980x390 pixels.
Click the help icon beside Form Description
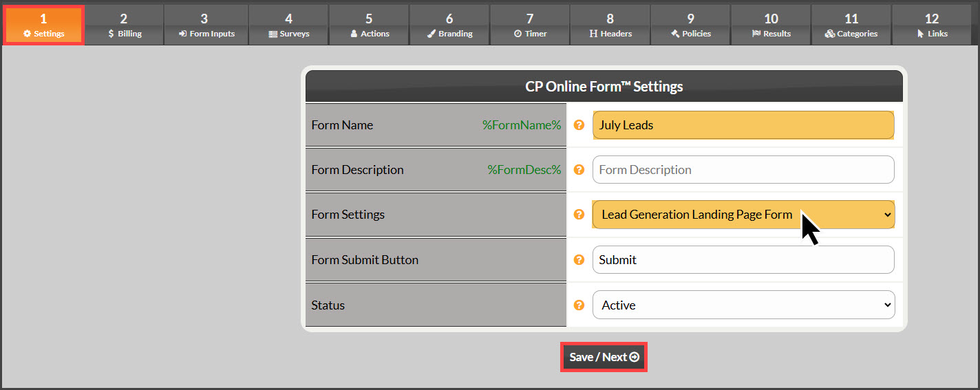[579, 170]
